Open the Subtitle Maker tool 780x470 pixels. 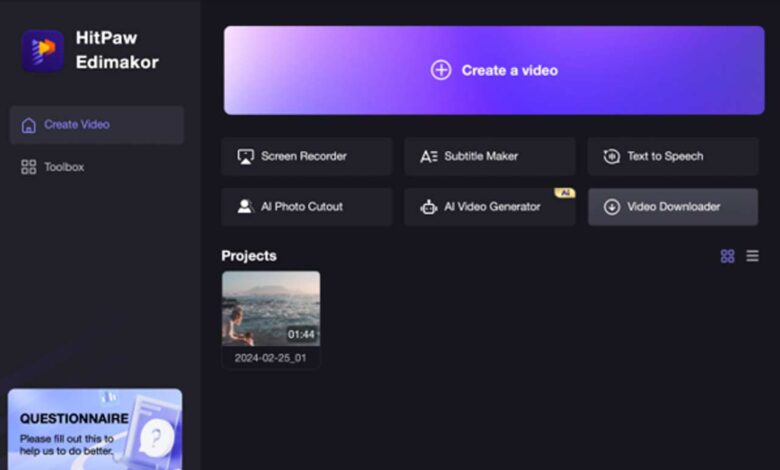pyautogui.click(x=489, y=156)
